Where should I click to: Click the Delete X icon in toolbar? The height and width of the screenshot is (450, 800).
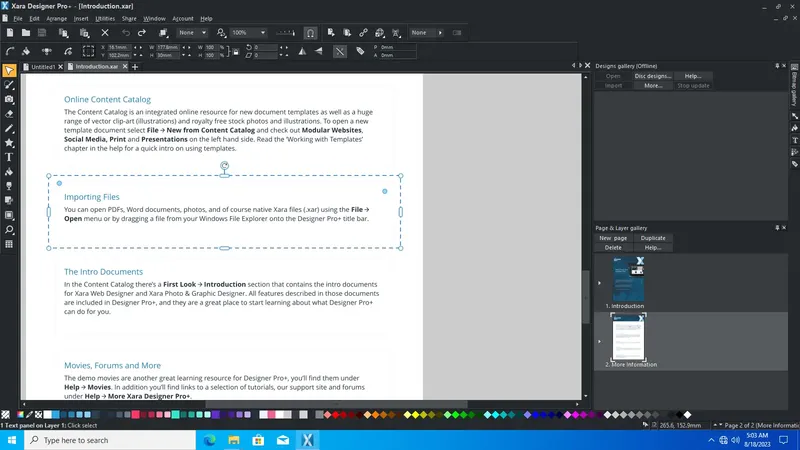105,33
